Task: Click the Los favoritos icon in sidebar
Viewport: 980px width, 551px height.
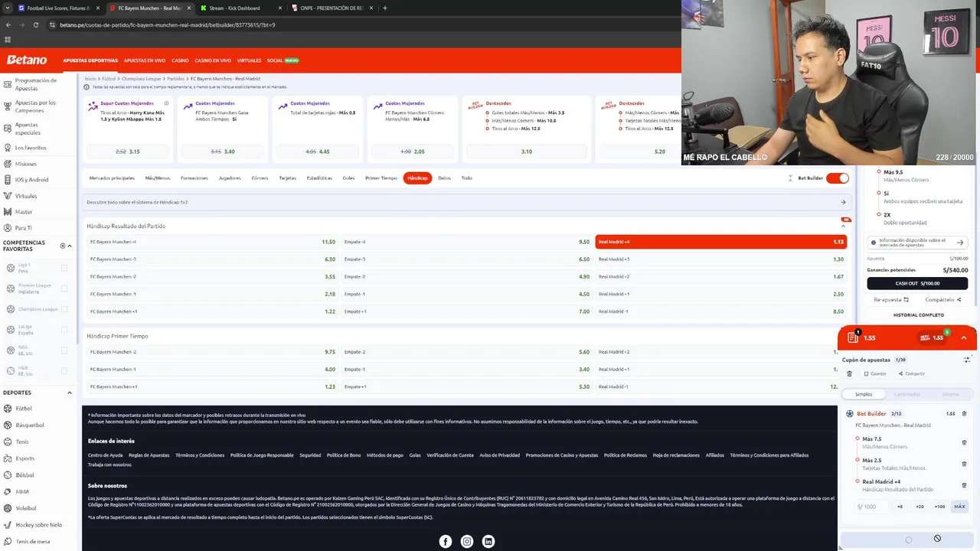Action: [x=8, y=148]
